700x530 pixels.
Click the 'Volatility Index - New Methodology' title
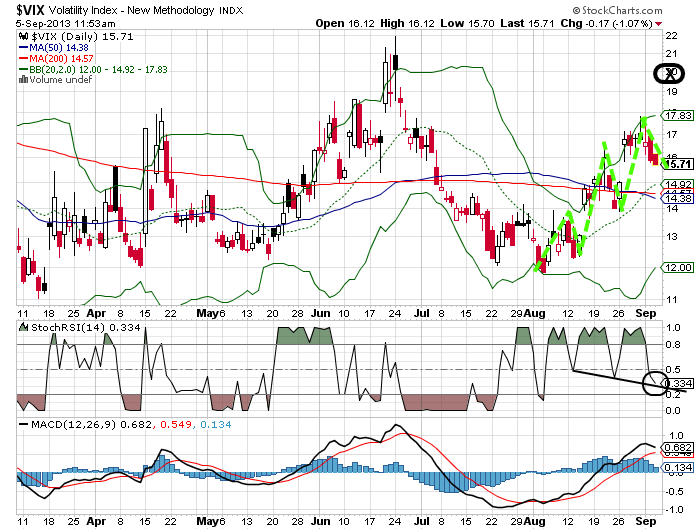pos(131,10)
